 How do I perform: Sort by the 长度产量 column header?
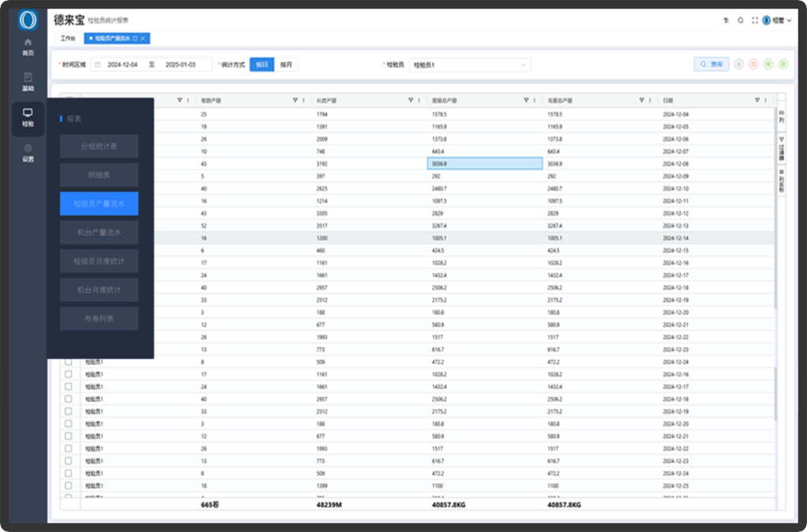click(326, 101)
